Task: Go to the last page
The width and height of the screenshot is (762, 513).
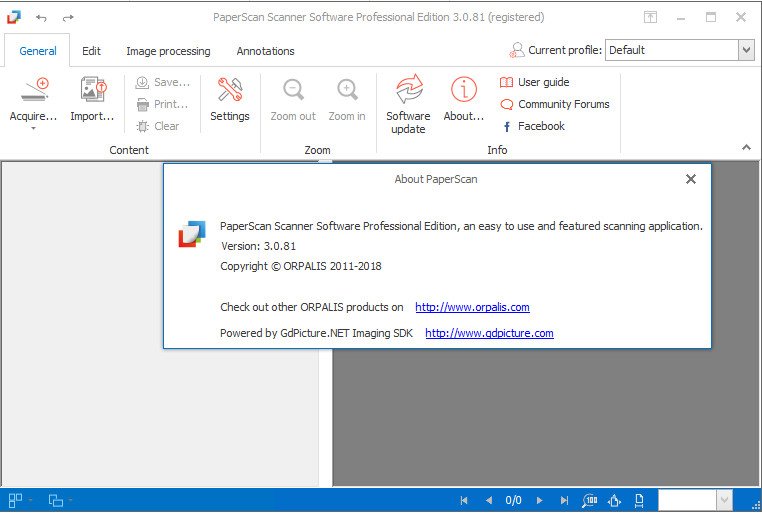Action: point(564,500)
